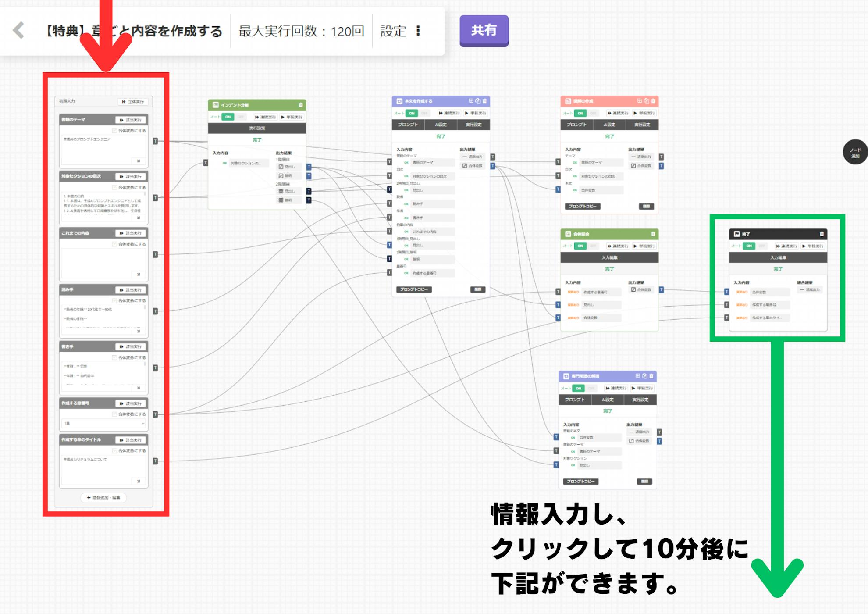Click trash icon on the pink node
868x614 pixels.
(x=653, y=101)
